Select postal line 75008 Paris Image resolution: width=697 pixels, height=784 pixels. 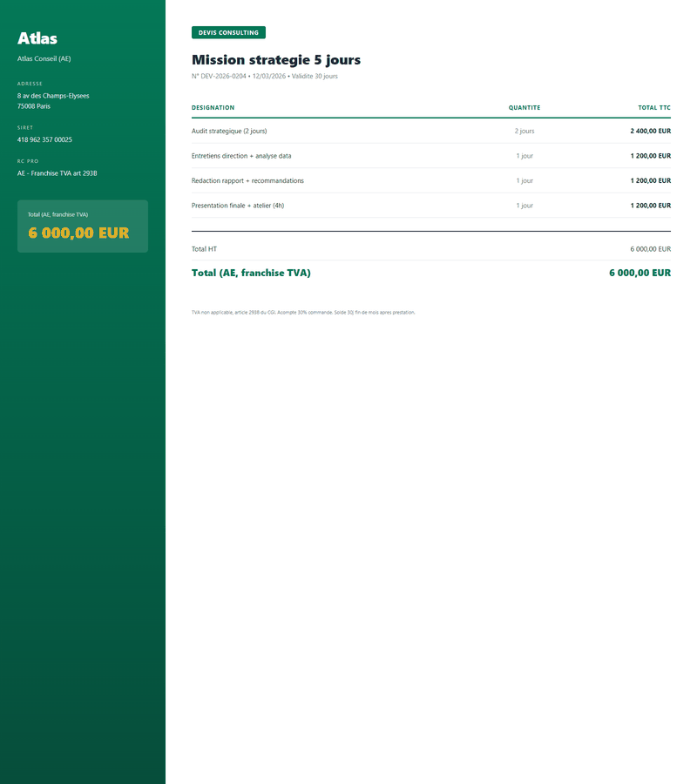point(34,106)
